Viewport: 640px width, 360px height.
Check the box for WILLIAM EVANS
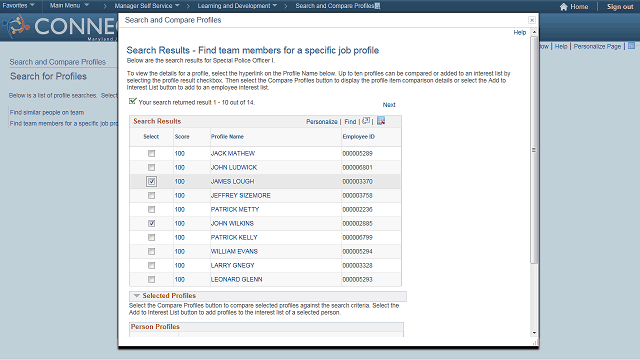(x=151, y=251)
